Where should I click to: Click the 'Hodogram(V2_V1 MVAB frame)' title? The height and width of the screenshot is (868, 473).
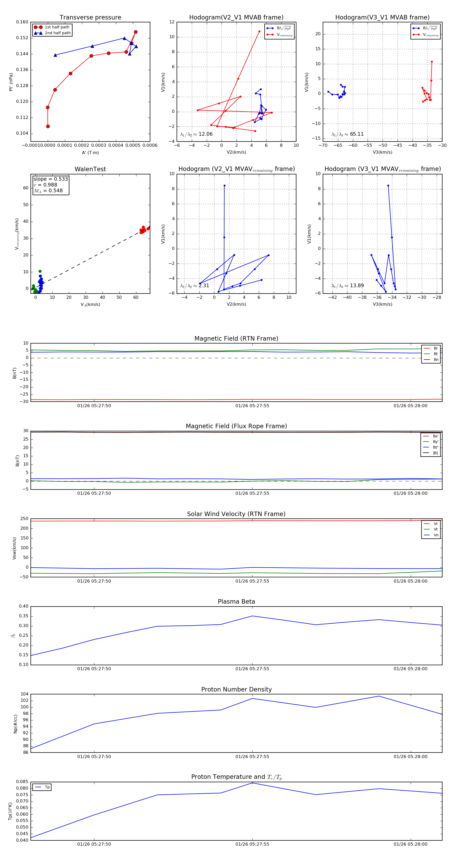click(x=236, y=18)
